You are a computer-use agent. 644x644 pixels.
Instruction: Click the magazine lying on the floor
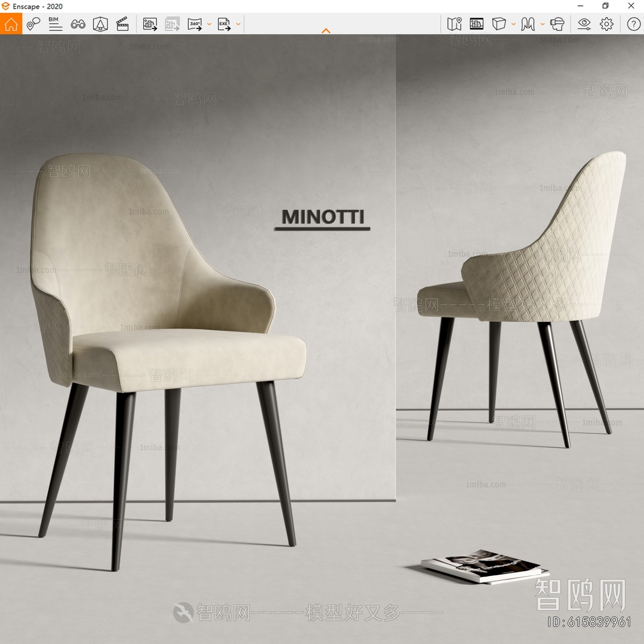485,567
